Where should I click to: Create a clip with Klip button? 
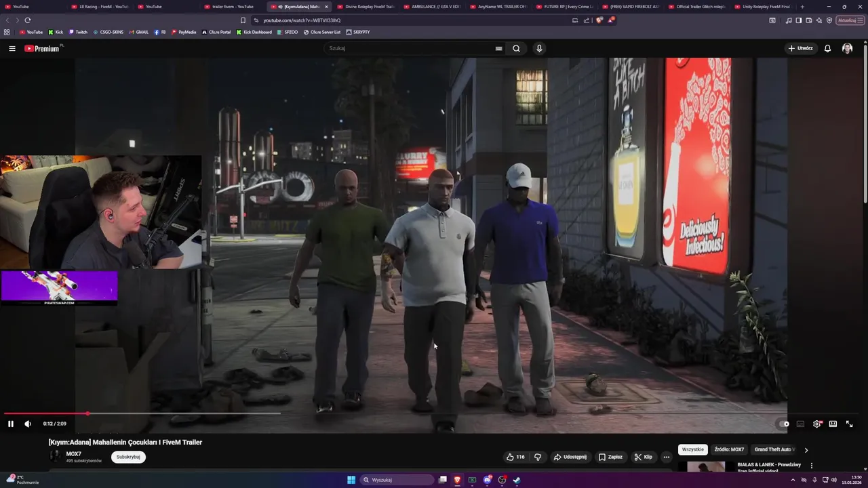643,457
